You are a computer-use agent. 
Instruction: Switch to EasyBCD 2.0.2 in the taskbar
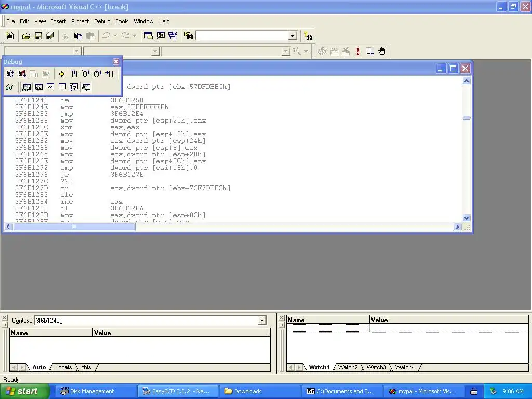(x=178, y=391)
